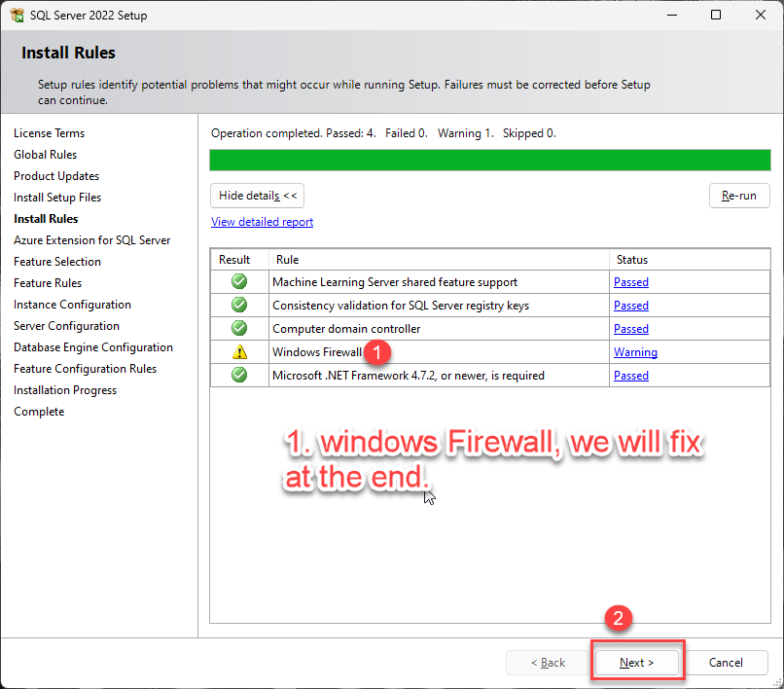Open the View detailed report link
Image resolution: width=784 pixels, height=689 pixels.
pos(262,222)
